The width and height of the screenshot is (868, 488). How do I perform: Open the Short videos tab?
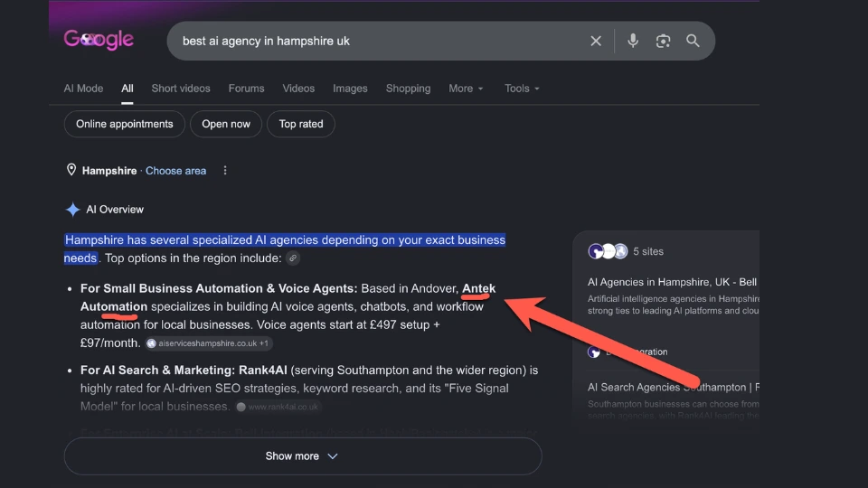click(x=181, y=89)
